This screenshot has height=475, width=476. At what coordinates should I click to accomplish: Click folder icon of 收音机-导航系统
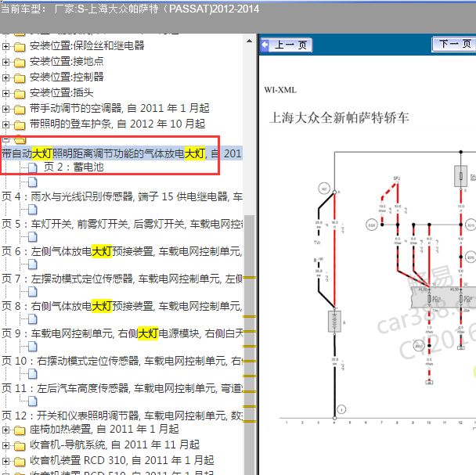[x=20, y=446]
